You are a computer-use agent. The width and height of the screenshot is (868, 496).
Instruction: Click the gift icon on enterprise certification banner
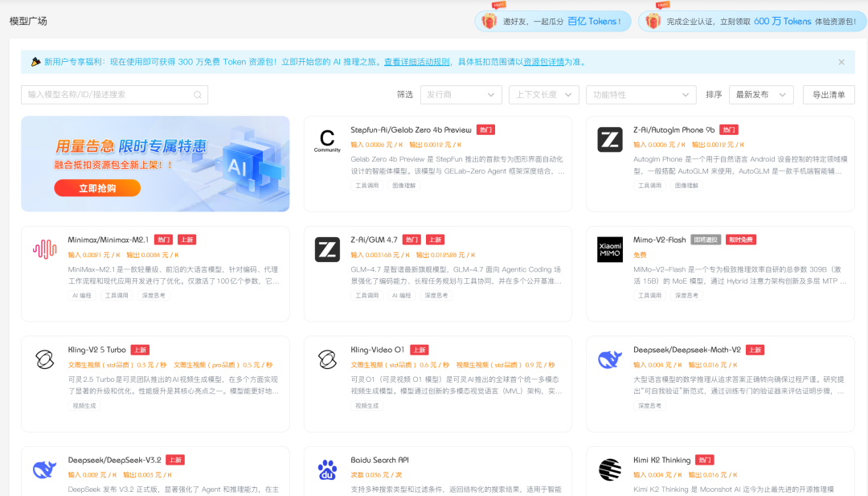[653, 21]
